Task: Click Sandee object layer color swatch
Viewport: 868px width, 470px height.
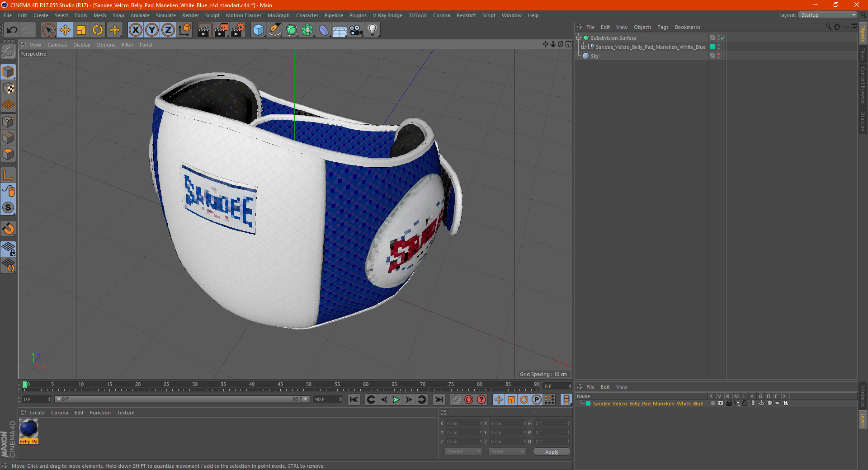Action: 712,47
